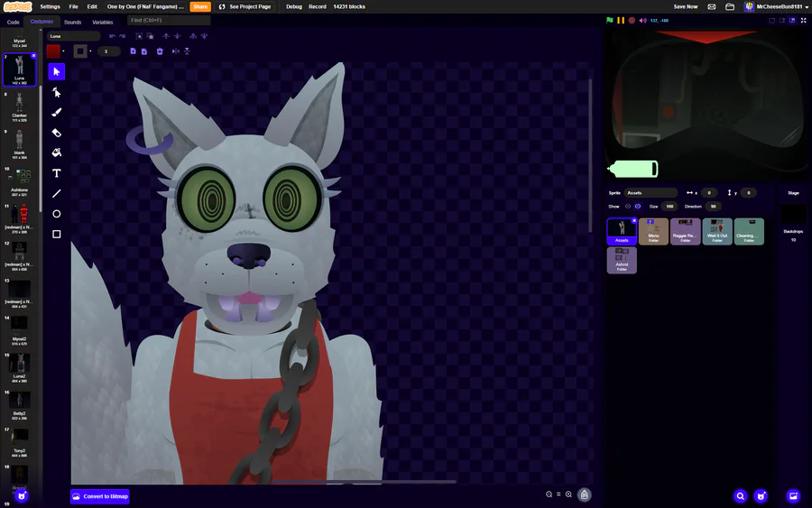
Task: Select the Text tool
Action: click(x=57, y=173)
